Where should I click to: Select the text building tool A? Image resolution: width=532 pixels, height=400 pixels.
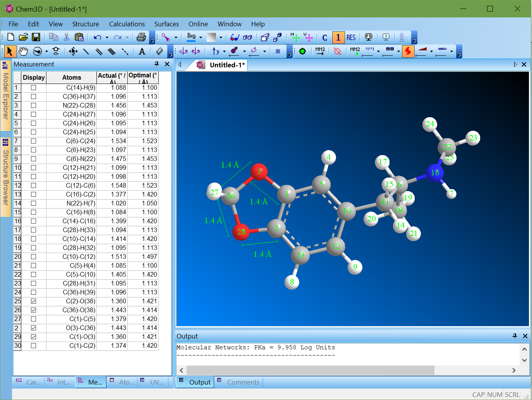point(142,51)
